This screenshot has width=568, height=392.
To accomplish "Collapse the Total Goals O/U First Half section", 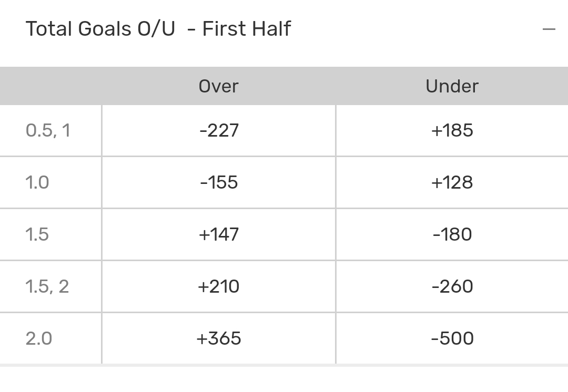I will point(549,29).
